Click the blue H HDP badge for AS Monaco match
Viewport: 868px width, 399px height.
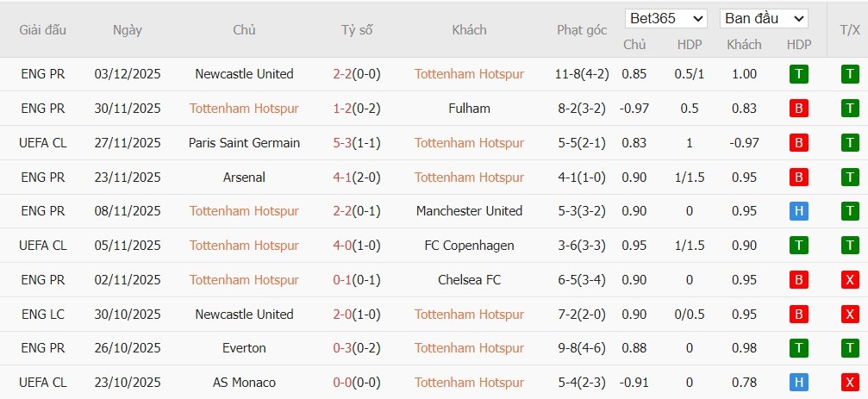click(x=798, y=383)
